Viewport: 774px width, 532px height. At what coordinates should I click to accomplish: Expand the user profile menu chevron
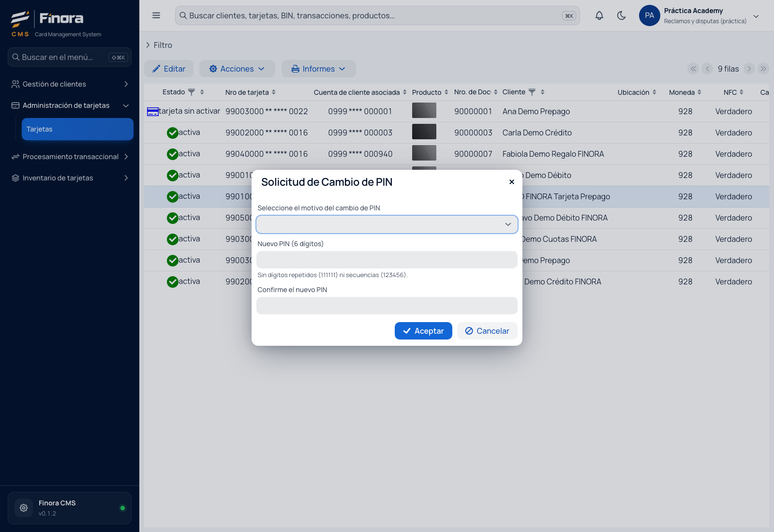[x=756, y=16]
